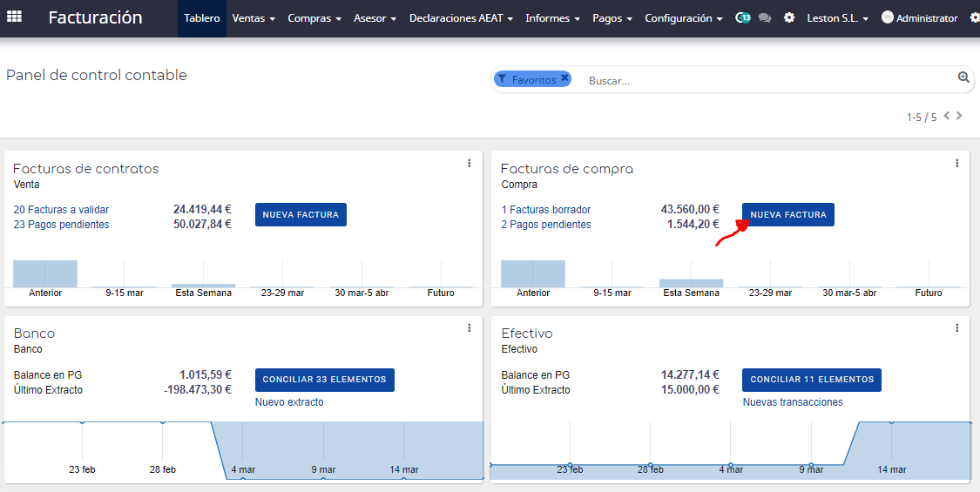Click the gear icon next to Leston S.L.
The width and height of the screenshot is (980, 492).
pos(789,18)
